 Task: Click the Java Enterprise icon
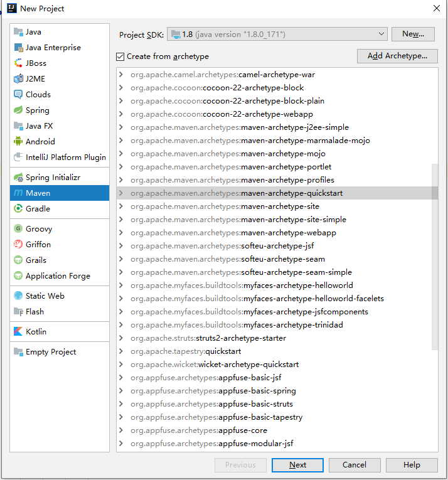[x=18, y=48]
